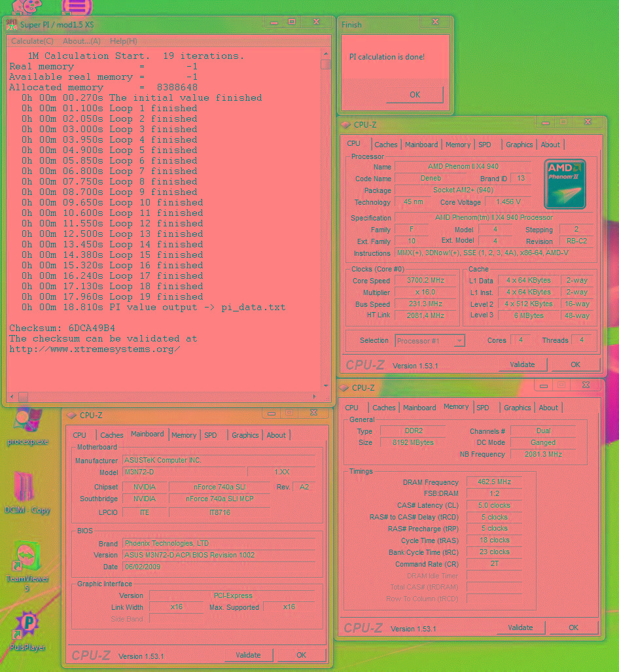Open the Calculate(C) menu in Super PI
This screenshot has height=672, width=619.
pyautogui.click(x=32, y=41)
